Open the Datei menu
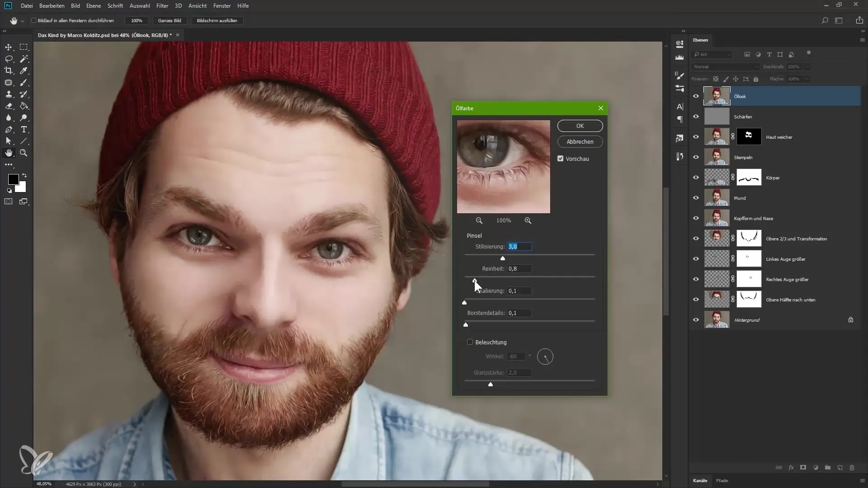The width and height of the screenshot is (868, 488). click(27, 6)
